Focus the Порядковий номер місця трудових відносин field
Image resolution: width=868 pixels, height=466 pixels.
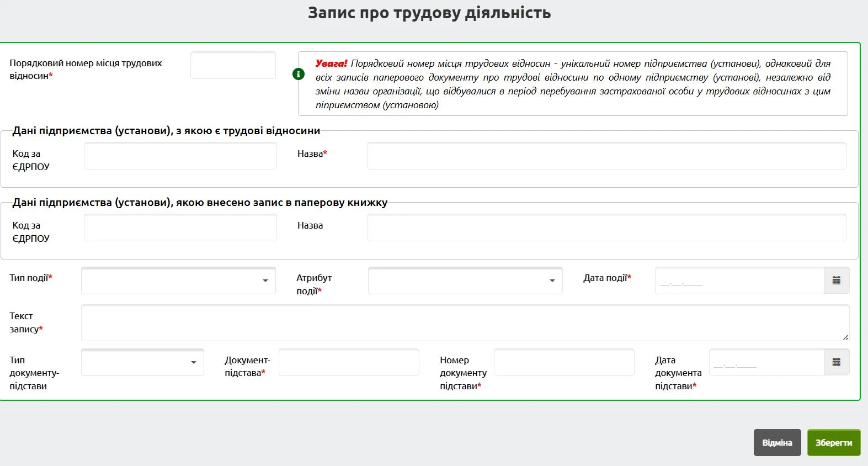233,66
